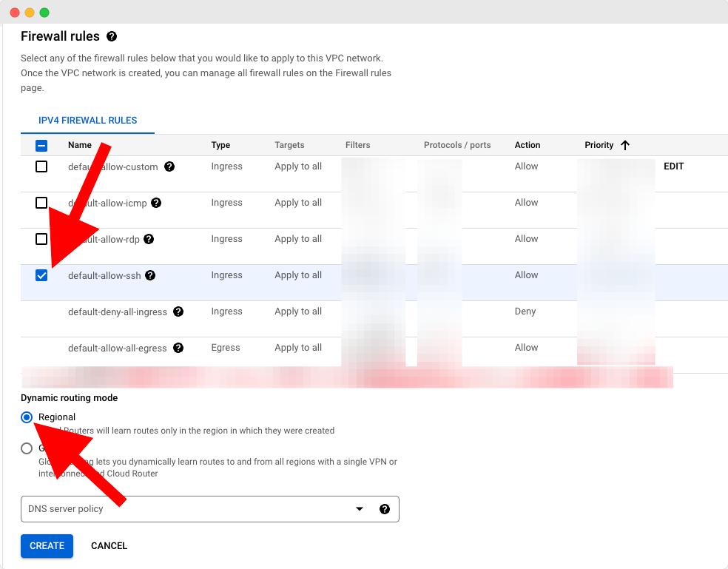Click help icon beside default-deny-all-ingress
Viewport: 728px width, 569px height.
pyautogui.click(x=178, y=312)
